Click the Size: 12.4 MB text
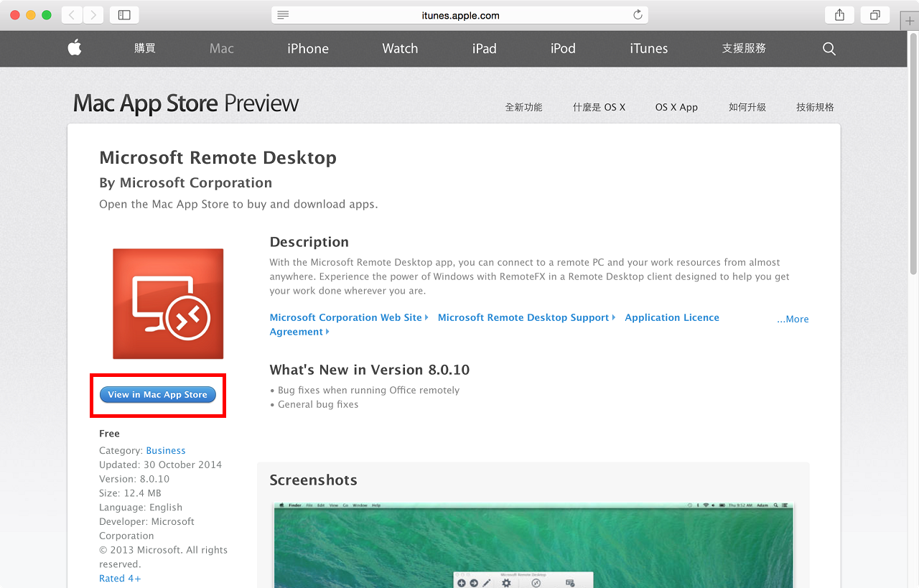 (130, 493)
